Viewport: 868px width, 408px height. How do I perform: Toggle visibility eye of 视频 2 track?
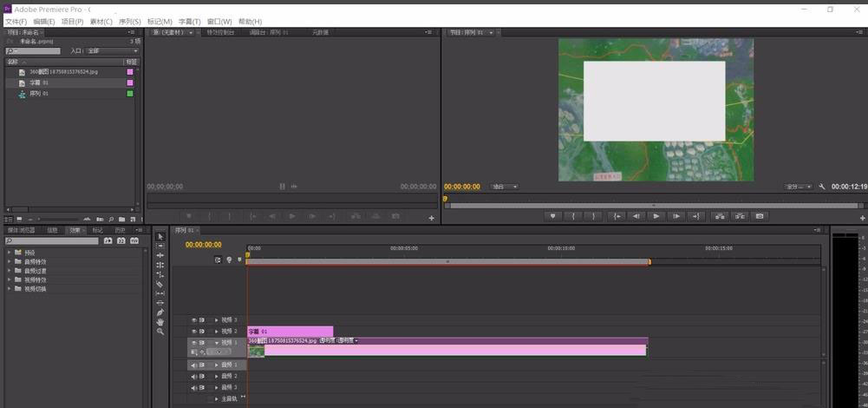point(194,332)
